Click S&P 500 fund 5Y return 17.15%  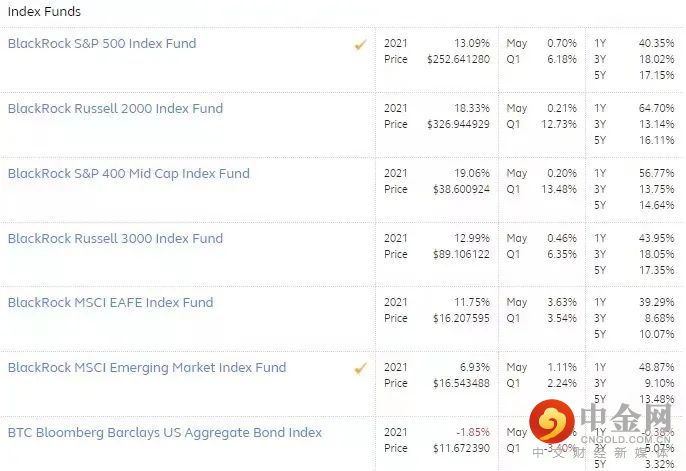(x=657, y=75)
